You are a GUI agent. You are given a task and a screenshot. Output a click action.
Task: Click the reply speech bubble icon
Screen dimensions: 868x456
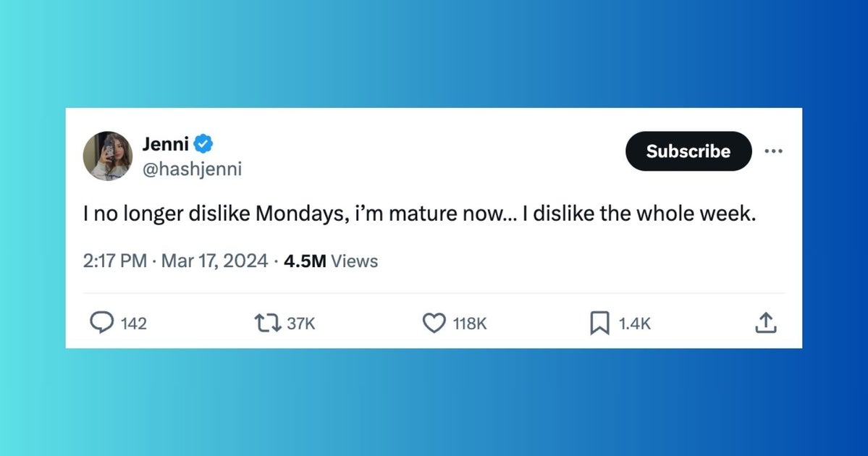point(101,323)
